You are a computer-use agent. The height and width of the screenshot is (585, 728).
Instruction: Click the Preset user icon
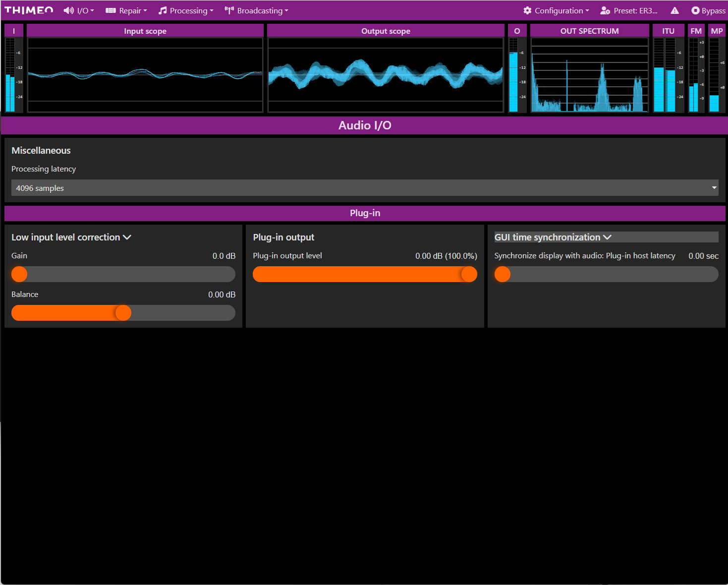point(605,10)
